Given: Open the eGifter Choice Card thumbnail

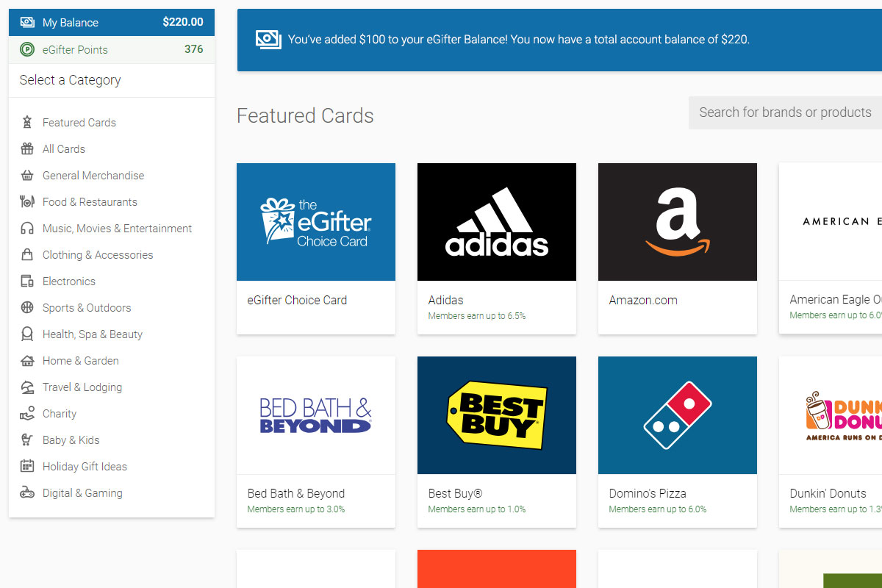Looking at the screenshot, I should (316, 222).
